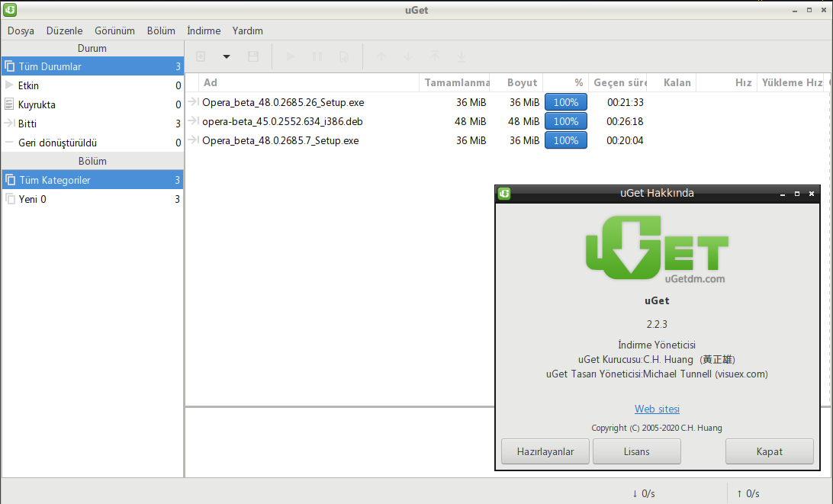Click Kapat in uGet Hakkında dialog
This screenshot has height=504, width=833.
click(769, 451)
